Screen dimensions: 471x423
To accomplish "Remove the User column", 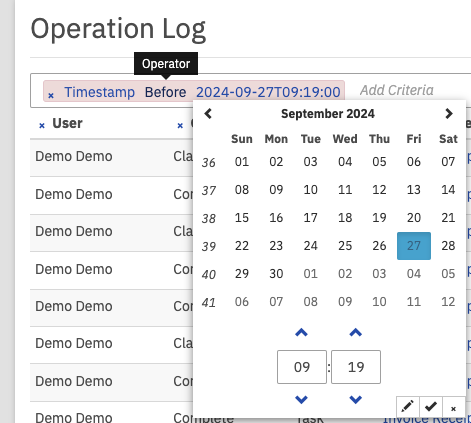I will (x=42, y=125).
